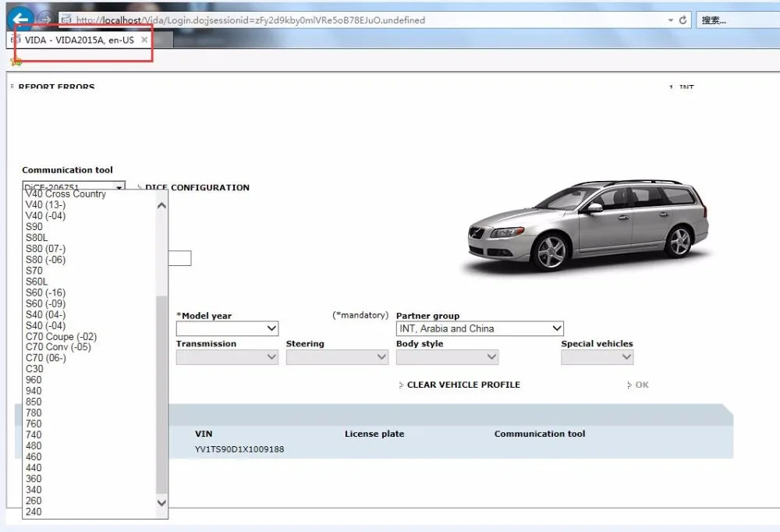
Task: Select S80 (-06) model entry
Action: point(46,259)
